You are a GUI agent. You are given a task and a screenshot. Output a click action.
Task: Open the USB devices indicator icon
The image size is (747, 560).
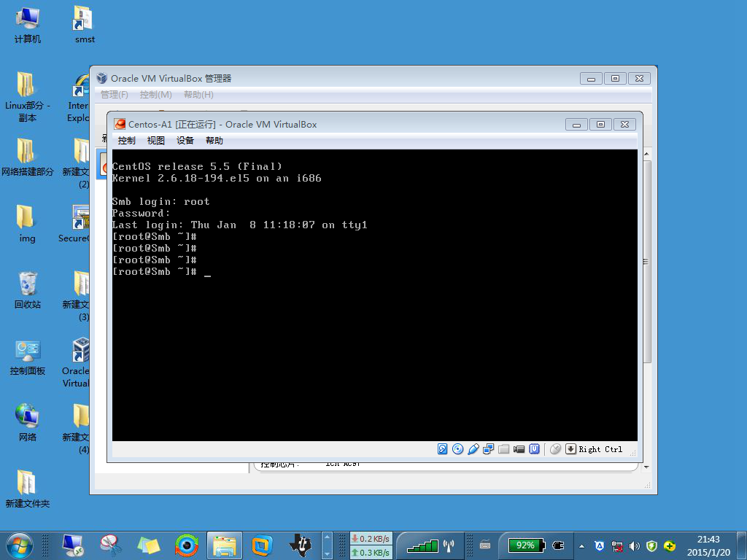[473, 449]
